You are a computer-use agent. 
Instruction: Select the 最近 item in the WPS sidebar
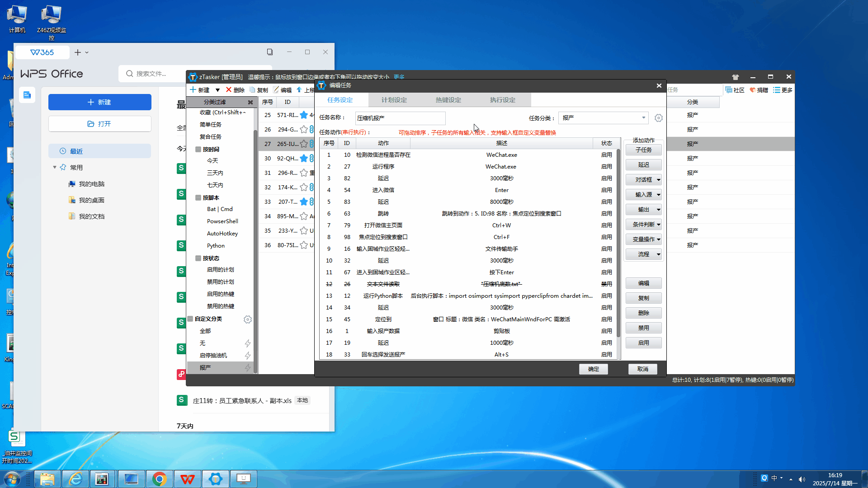click(99, 151)
